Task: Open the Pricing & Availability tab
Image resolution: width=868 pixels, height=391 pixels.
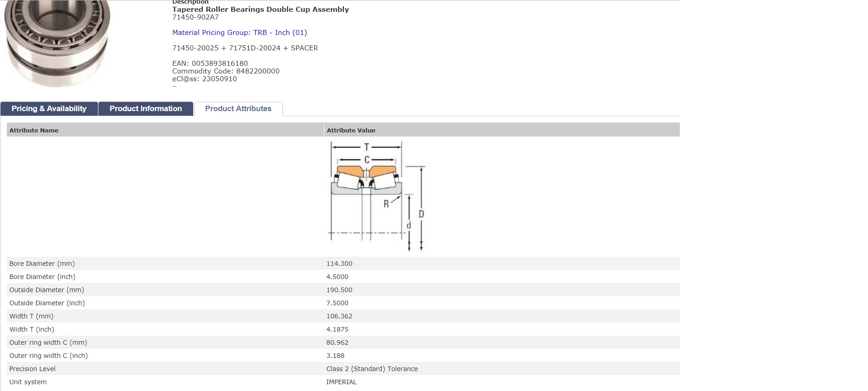Action: pyautogui.click(x=49, y=109)
